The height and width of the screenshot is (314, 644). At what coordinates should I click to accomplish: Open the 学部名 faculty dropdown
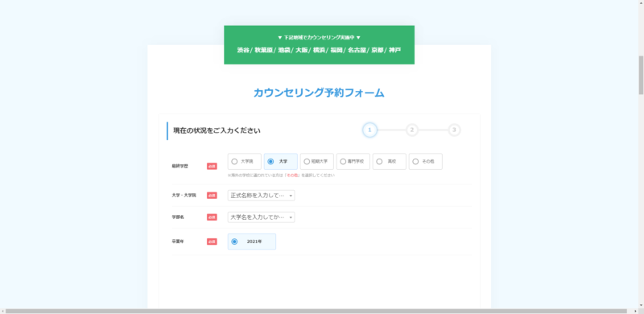click(x=261, y=217)
